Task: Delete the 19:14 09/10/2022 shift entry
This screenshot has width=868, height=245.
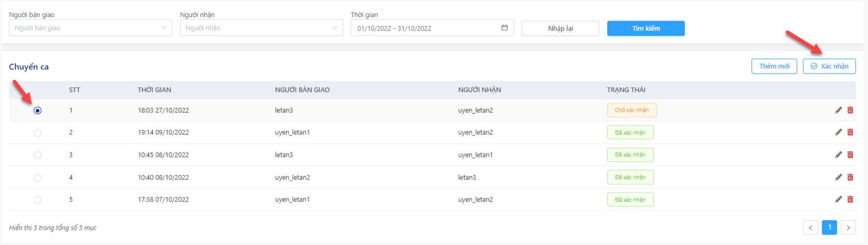Action: (x=850, y=132)
